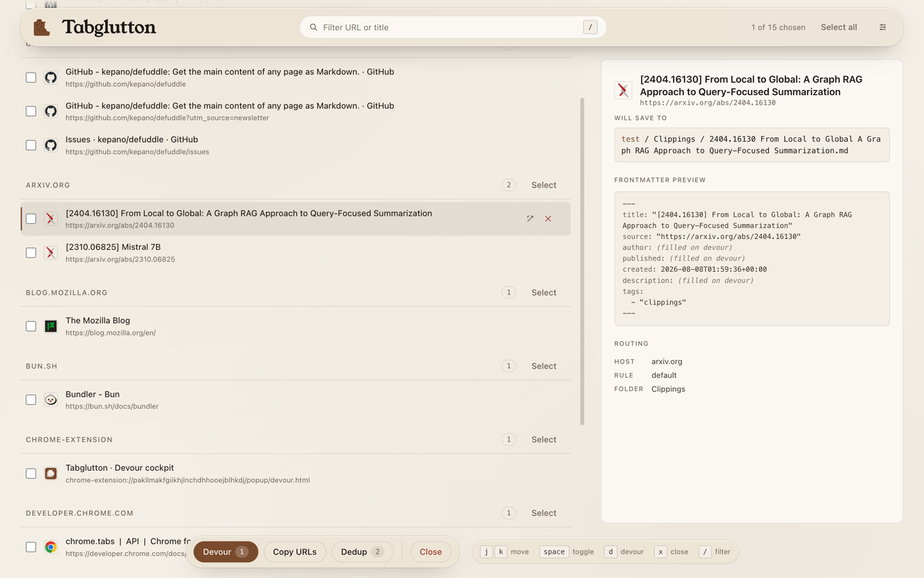Click the '[2310.06825] Mistral 7B' title
Screen dimensions: 924x578
click(113, 247)
